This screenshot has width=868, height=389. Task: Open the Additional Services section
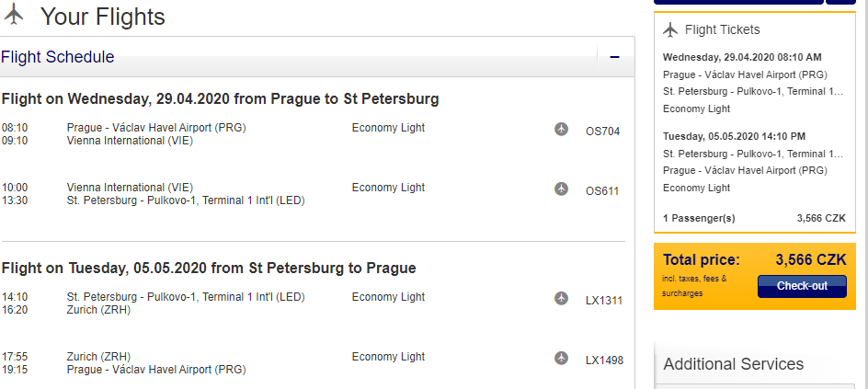tap(733, 364)
